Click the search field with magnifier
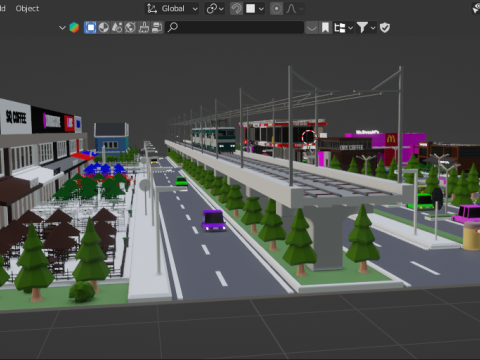The height and width of the screenshot is (360, 480). click(234, 27)
